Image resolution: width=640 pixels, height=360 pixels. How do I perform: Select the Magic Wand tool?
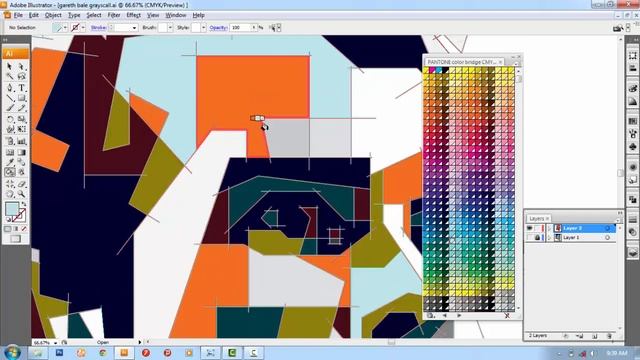(10, 77)
